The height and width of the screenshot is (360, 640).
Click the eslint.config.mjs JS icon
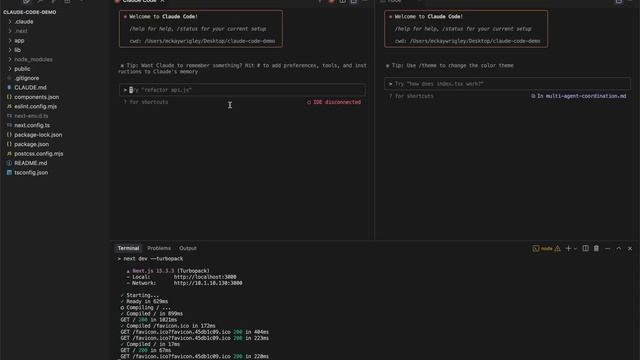click(x=9, y=106)
